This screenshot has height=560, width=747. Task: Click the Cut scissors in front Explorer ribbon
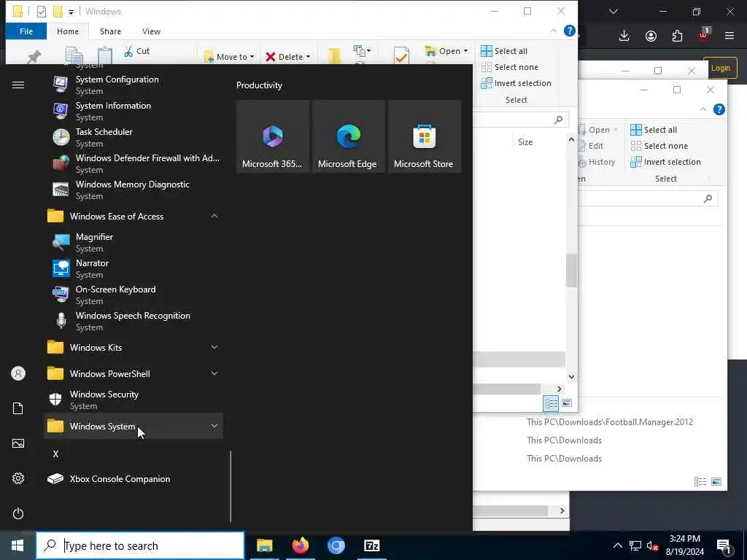coord(136,51)
